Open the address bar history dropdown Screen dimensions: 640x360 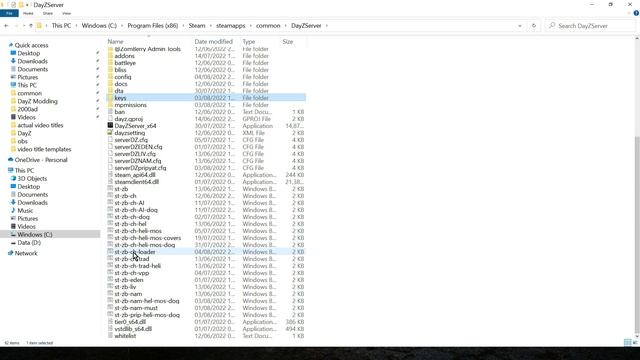[x=520, y=26]
